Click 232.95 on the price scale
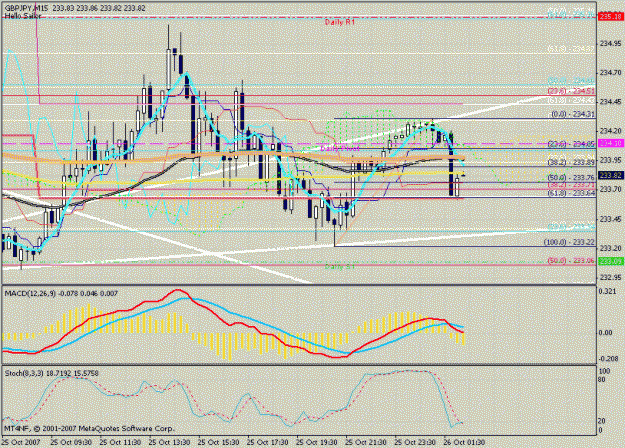 click(610, 277)
